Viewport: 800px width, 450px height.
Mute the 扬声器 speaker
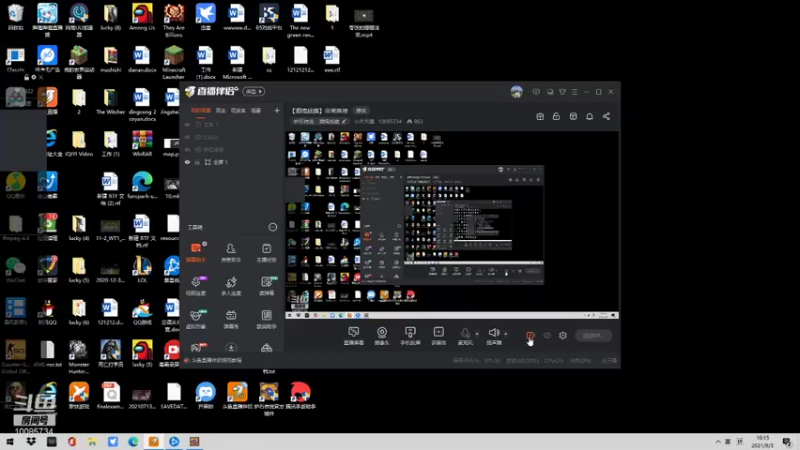[493, 336]
